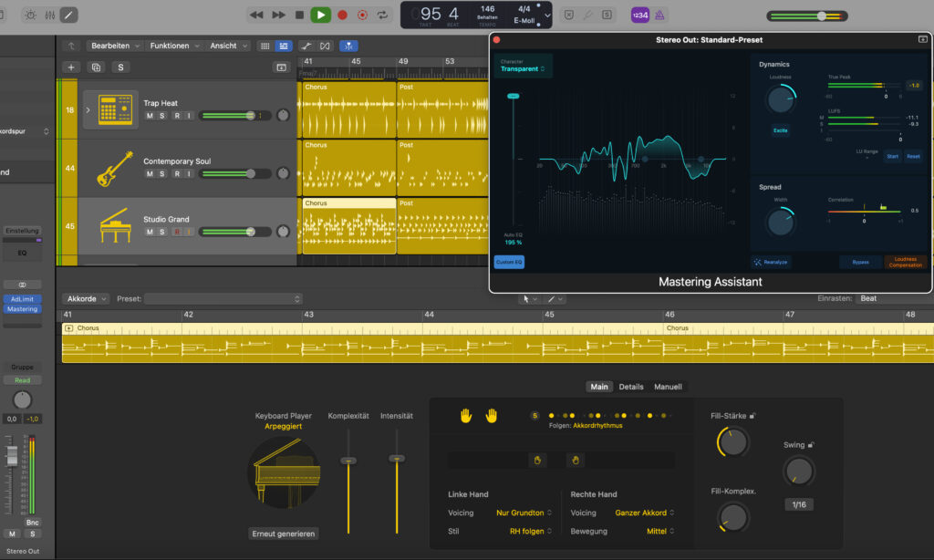Open the Funktionen menu
The height and width of the screenshot is (560, 934).
click(x=174, y=46)
